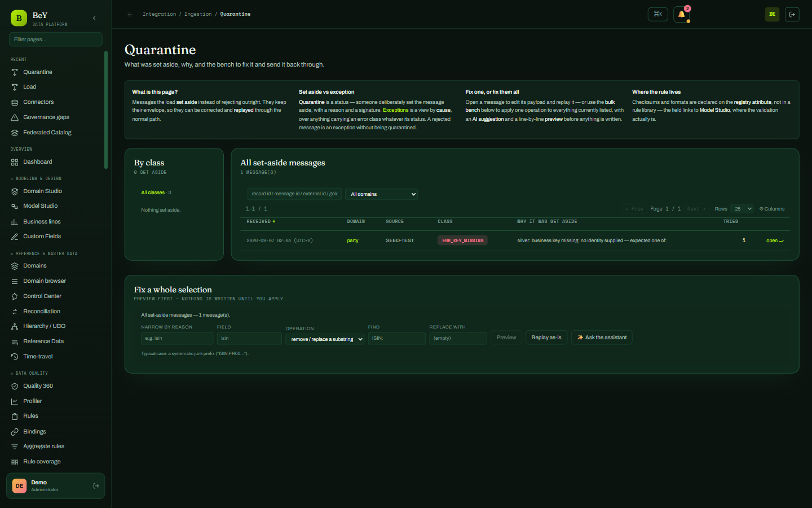This screenshot has height=508, width=812.
Task: Focus the Replace with input field
Action: [x=458, y=338]
